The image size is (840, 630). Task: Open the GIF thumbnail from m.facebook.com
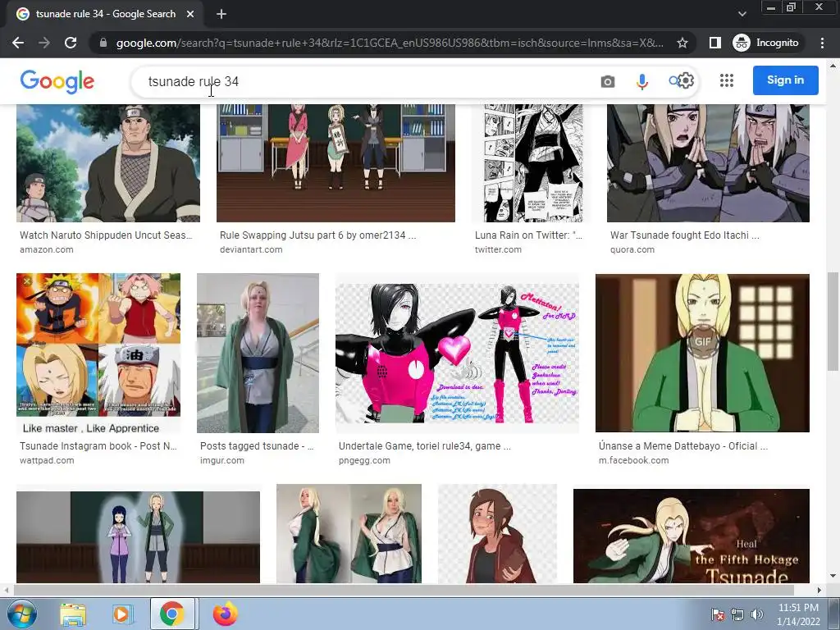click(702, 353)
